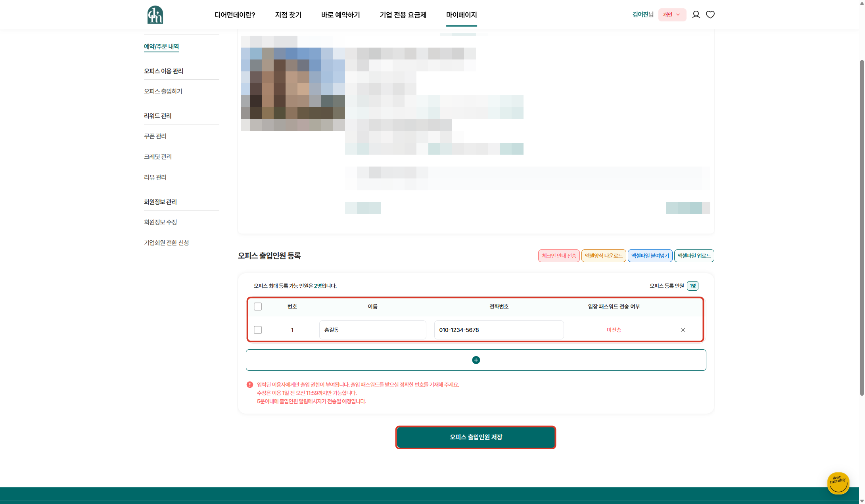Open 쿠폰 관리 in the sidebar

coord(155,136)
